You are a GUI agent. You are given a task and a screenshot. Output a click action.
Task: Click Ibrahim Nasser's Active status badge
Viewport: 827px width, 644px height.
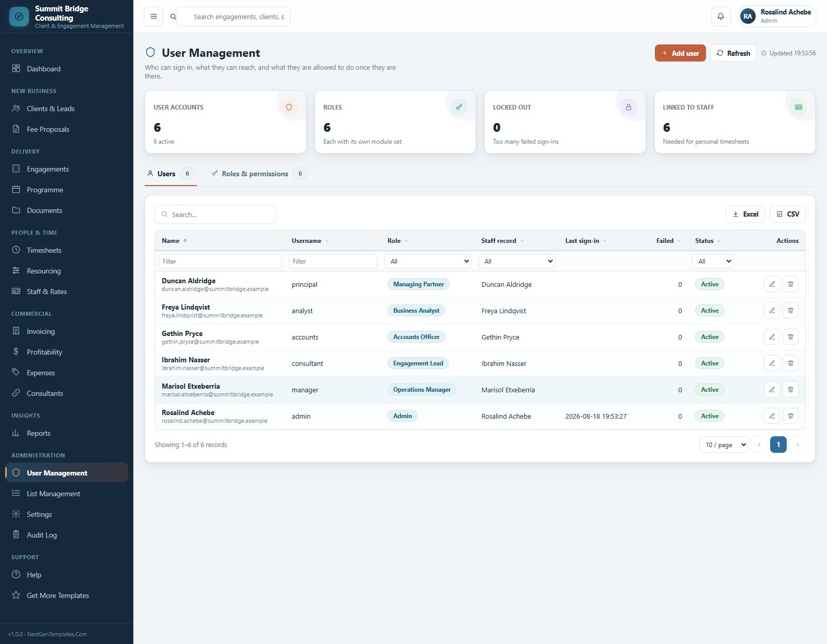pyautogui.click(x=710, y=363)
